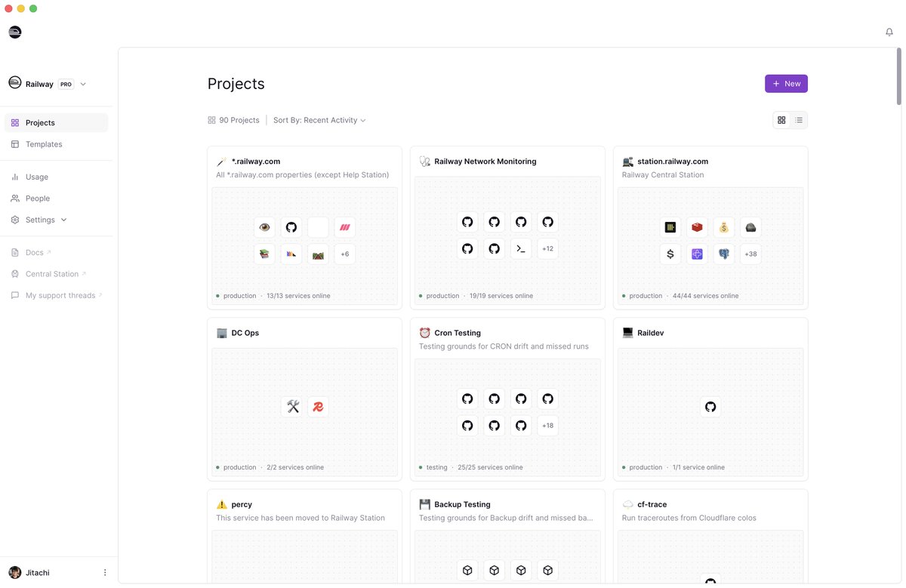Viewport: 906px width, 588px height.
Task: Show the +6 more services in *.railway.com
Action: click(344, 254)
